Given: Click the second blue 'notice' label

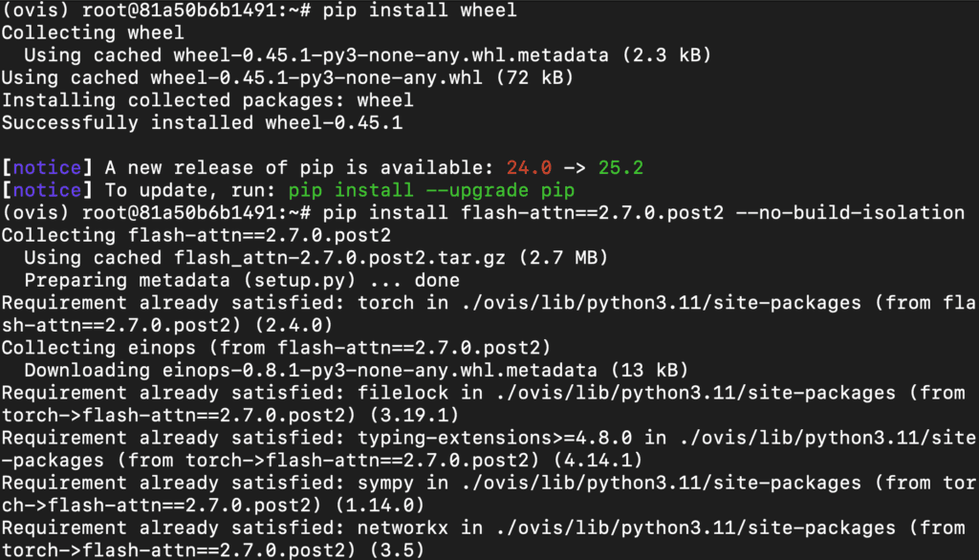Looking at the screenshot, I should click(x=48, y=190).
